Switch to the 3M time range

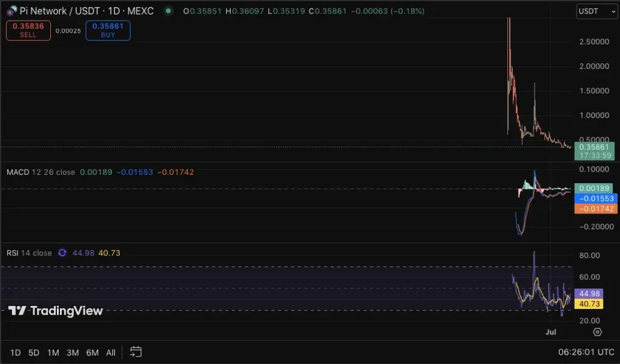73,352
